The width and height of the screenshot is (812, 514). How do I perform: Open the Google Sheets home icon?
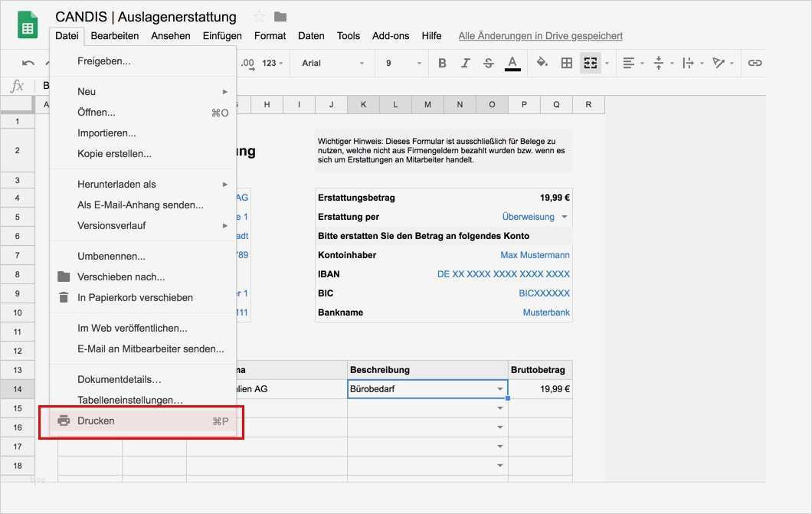point(28,26)
